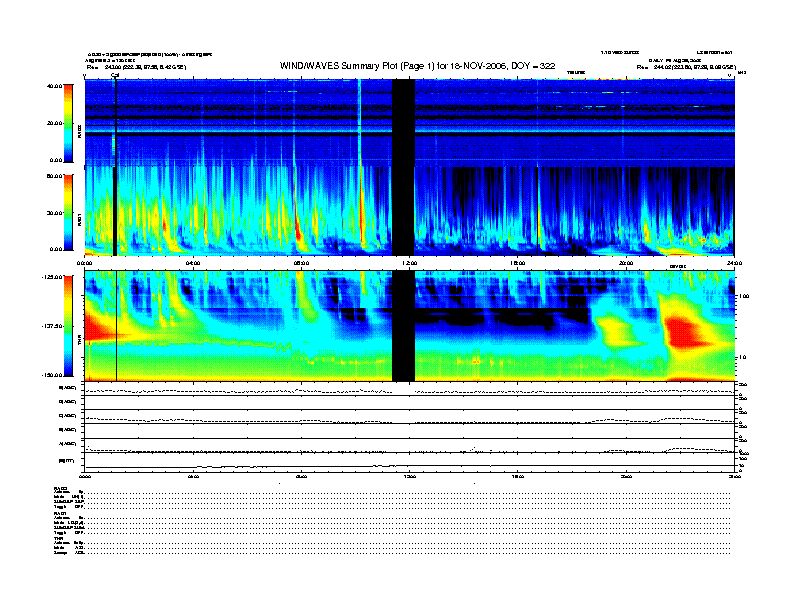The image size is (792, 612).
Task: Click the -125.00 color scale label
Action: [52, 277]
